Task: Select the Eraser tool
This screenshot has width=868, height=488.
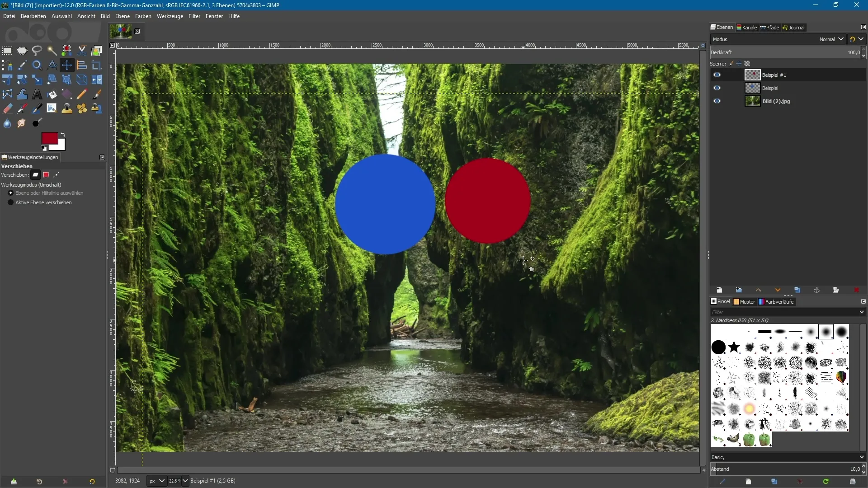Action: pos(7,109)
